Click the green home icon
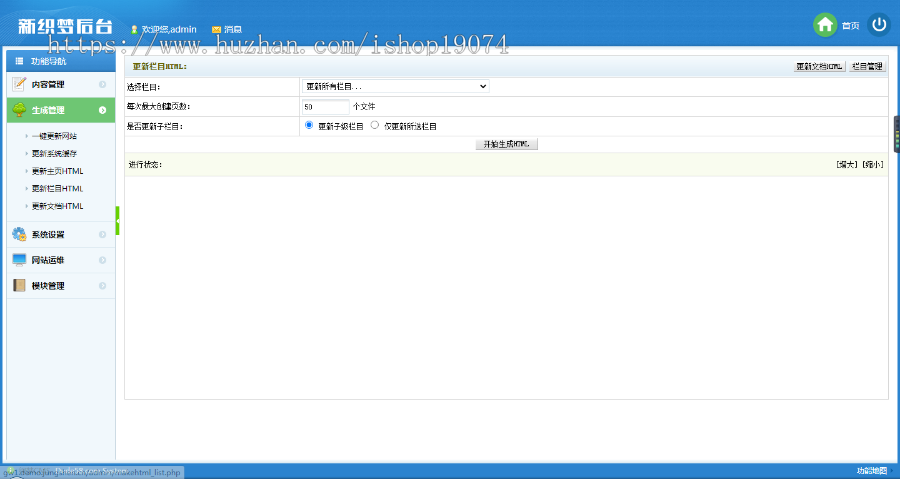This screenshot has width=900, height=479. click(x=825, y=25)
